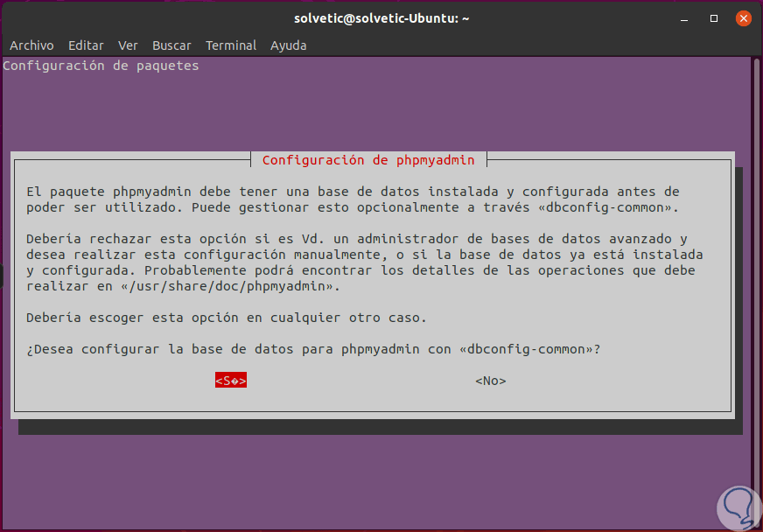
Task: Click the terminal vertical scrollbar
Action: click(x=756, y=292)
